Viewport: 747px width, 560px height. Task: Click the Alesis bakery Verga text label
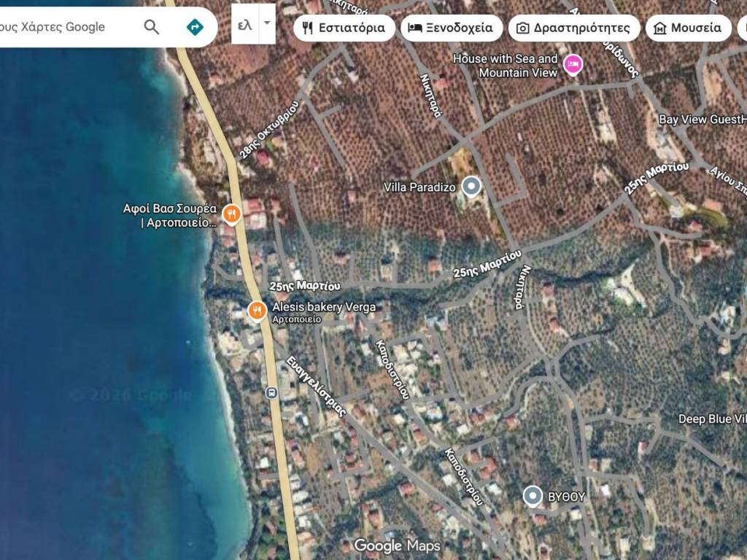pos(324,307)
